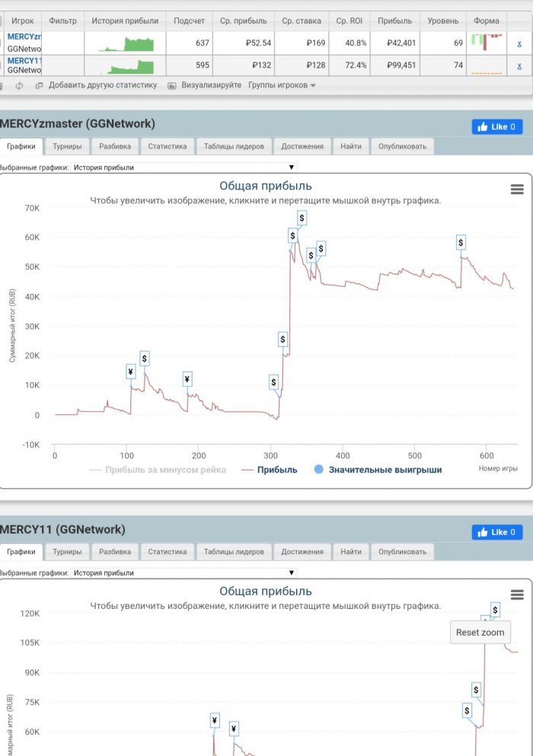Toggle Значительные выигрыши legend series
The height and width of the screenshot is (756, 533).
pos(378,470)
